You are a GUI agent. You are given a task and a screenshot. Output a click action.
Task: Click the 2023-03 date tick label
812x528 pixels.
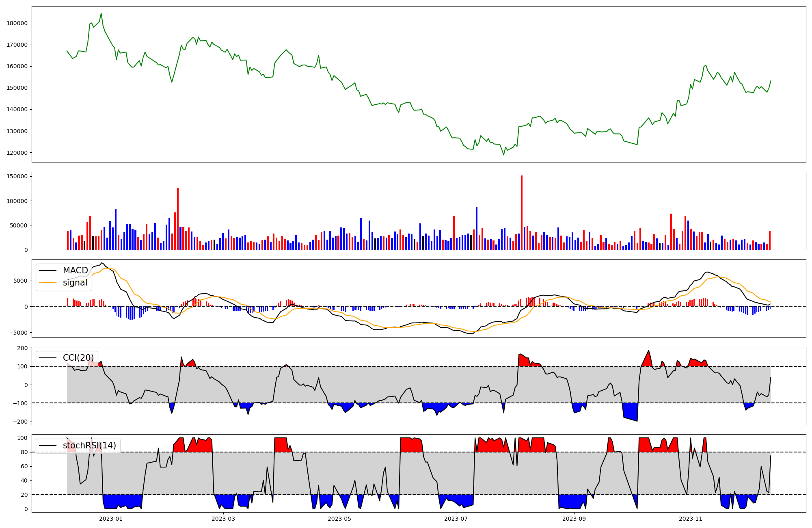pyautogui.click(x=223, y=519)
